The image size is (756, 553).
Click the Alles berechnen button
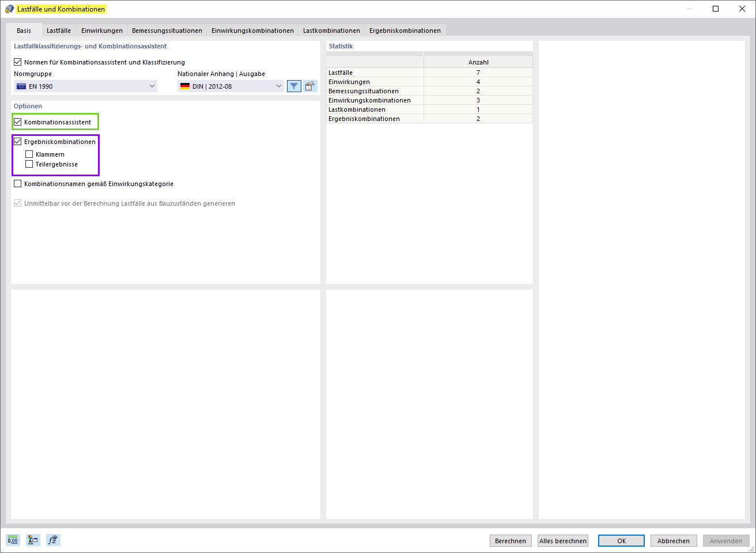pos(562,540)
